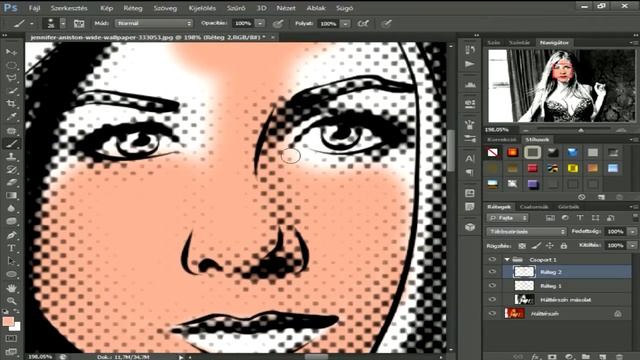Hide the Réteg 1 layer
The width and height of the screenshot is (640, 360).
click(x=492, y=286)
